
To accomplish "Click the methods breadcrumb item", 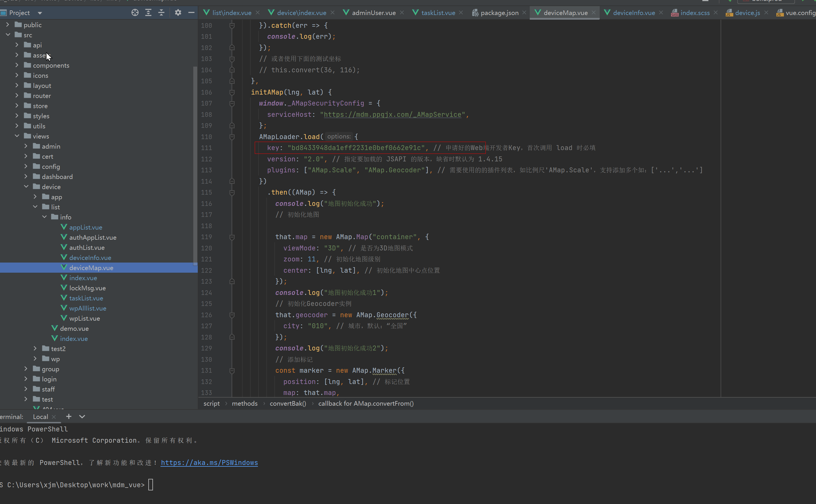I will point(245,403).
